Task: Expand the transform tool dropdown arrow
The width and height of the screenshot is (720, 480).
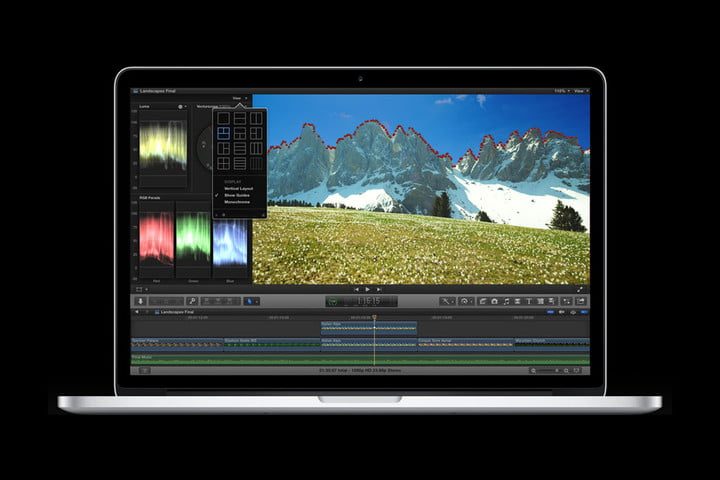Action: click(146, 289)
